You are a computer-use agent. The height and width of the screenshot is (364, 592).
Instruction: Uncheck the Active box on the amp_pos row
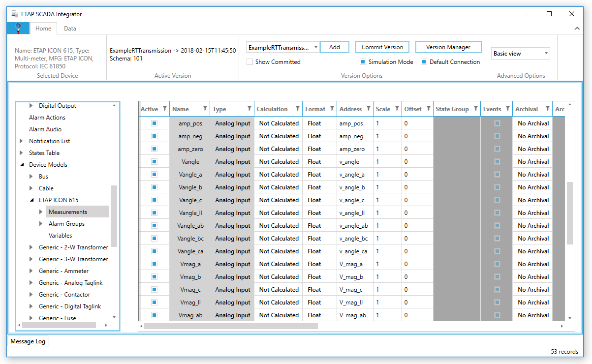point(154,123)
